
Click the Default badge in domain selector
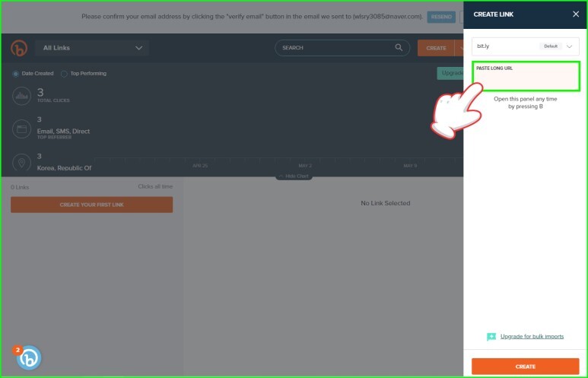tap(551, 46)
